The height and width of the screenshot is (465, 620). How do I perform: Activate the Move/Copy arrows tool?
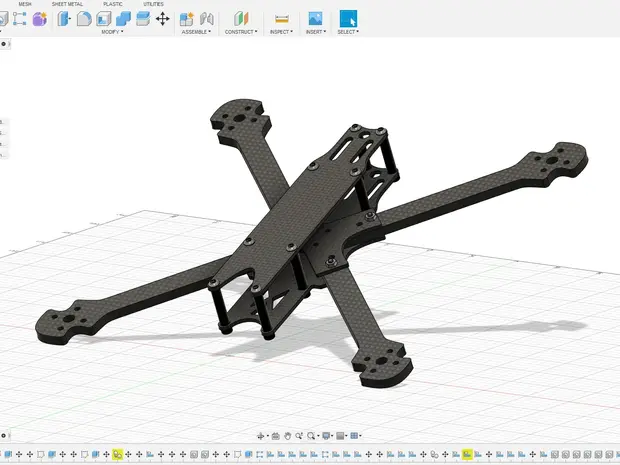pos(163,19)
